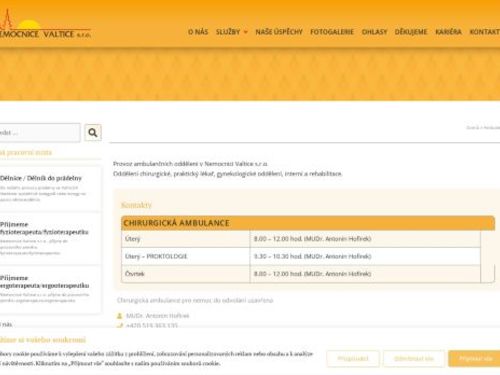Viewport: 500px width, 375px height.
Task: Open the OHLASY menu item
Action: coord(374,32)
